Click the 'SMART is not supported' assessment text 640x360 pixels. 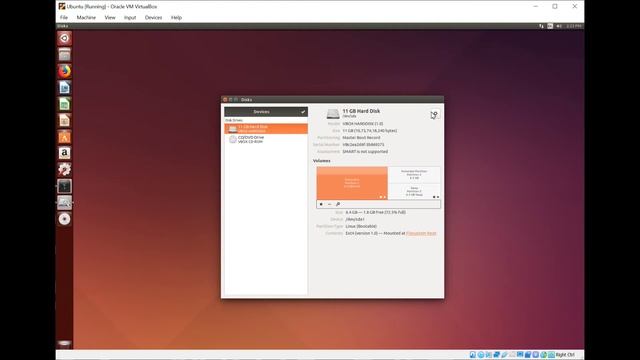point(365,152)
